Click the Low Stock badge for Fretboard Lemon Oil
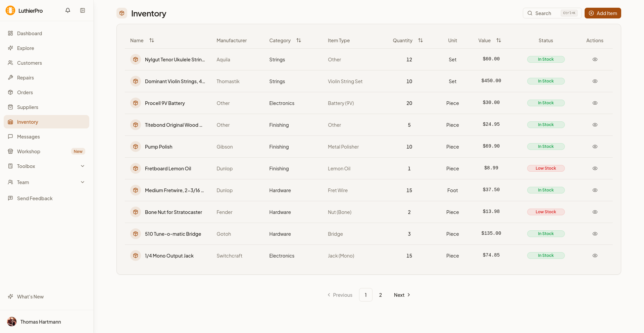Image resolution: width=644 pixels, height=333 pixels. (x=546, y=168)
